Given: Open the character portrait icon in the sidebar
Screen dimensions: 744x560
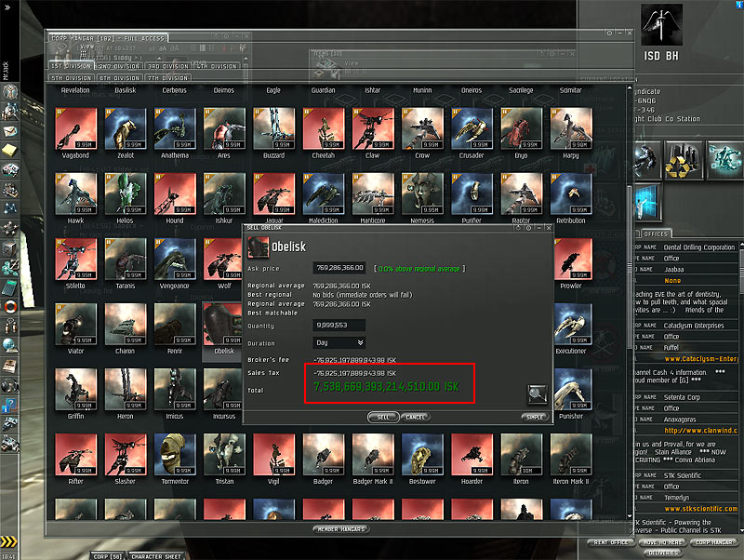Looking at the screenshot, I should coord(10,90).
